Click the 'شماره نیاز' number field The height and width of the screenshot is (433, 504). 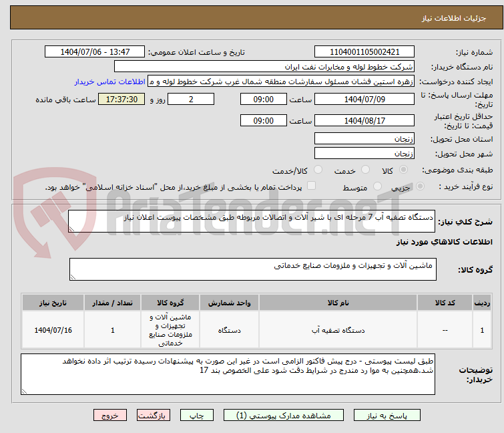(x=364, y=52)
